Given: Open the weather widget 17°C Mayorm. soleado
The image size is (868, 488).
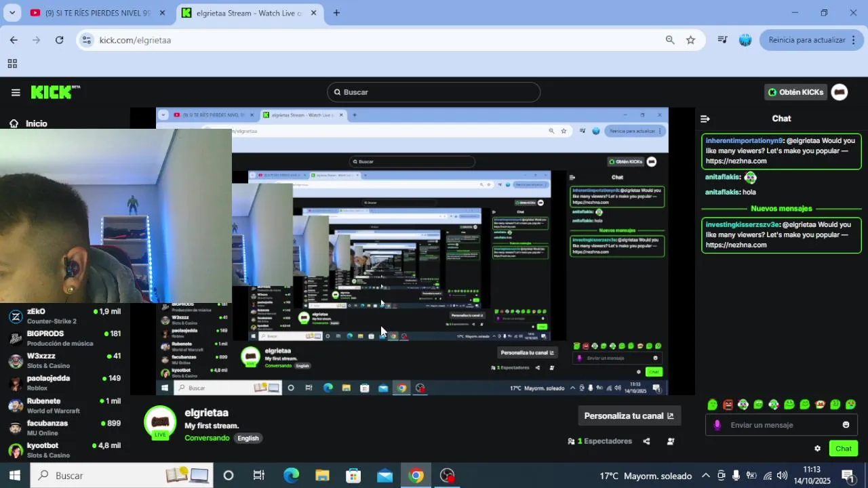Looking at the screenshot, I should pos(646,476).
